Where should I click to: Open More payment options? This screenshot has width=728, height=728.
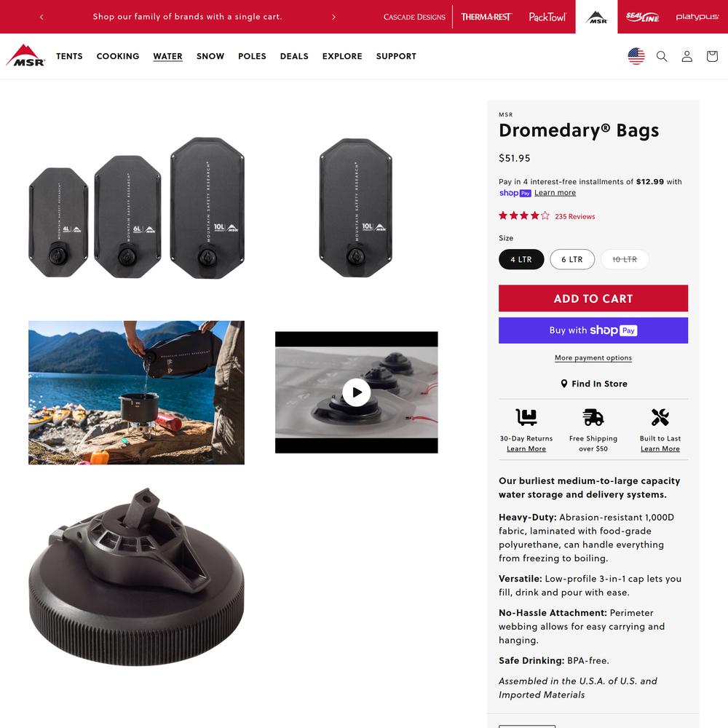[593, 357]
